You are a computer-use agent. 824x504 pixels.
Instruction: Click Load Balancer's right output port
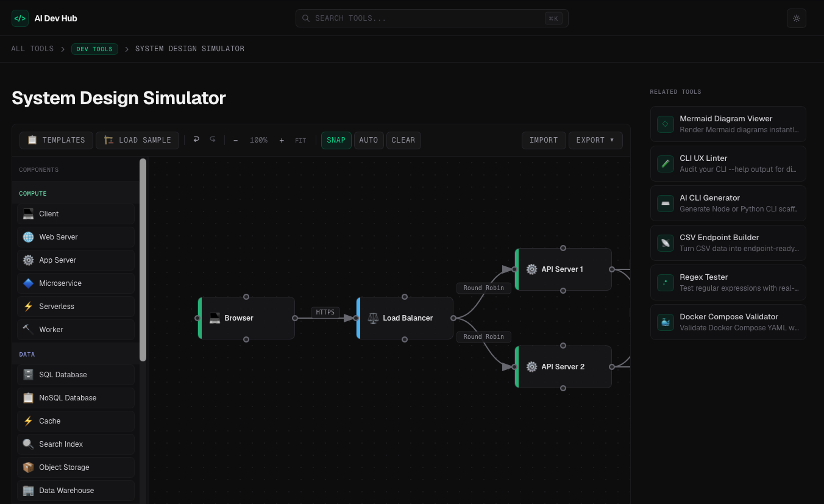tap(453, 318)
